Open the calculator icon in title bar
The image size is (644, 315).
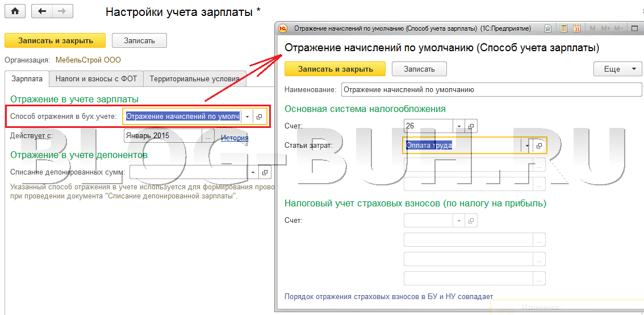(563, 28)
